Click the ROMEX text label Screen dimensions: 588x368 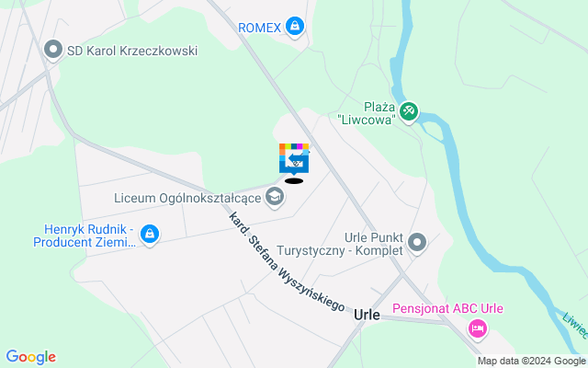click(x=259, y=28)
